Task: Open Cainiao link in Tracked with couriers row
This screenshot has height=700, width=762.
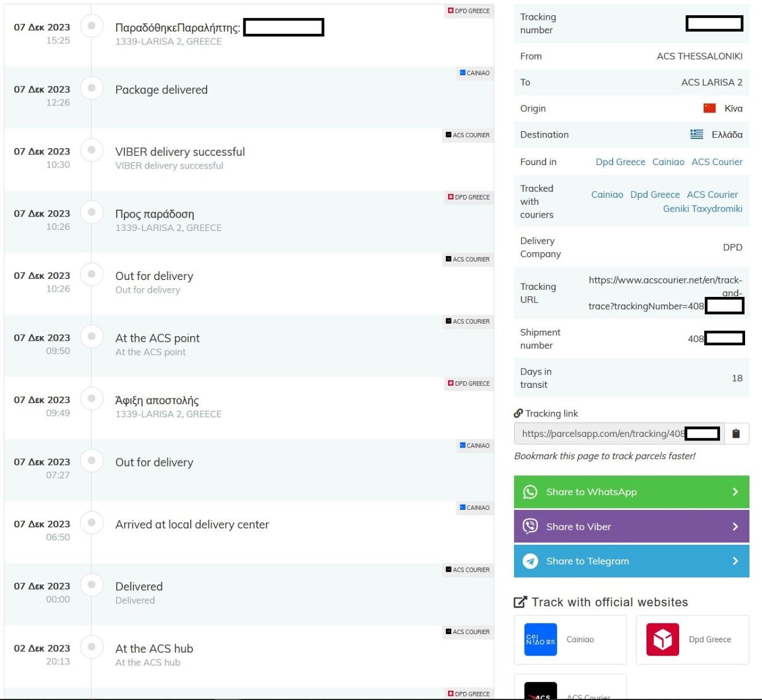Action: pyautogui.click(x=607, y=194)
